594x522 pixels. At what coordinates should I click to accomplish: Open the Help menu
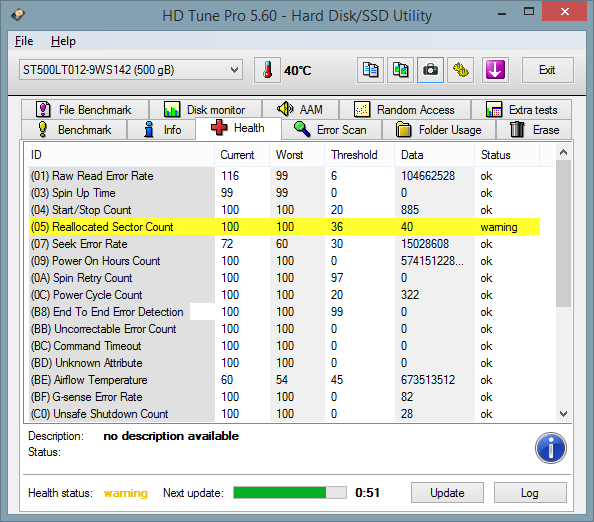(x=63, y=41)
